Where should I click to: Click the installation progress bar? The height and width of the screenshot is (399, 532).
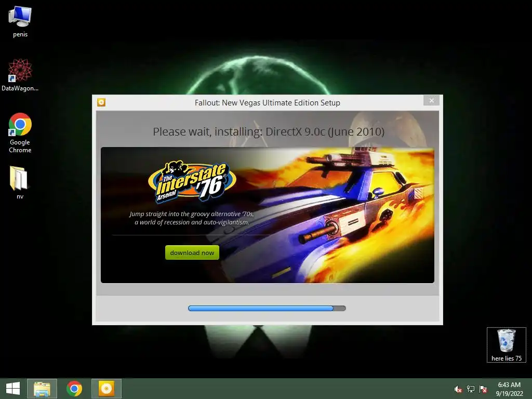coord(267,308)
